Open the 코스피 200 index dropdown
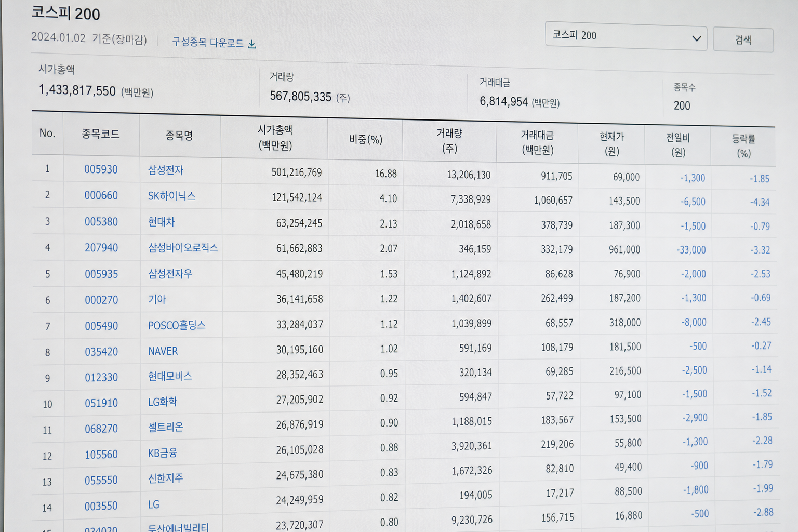798x532 pixels. point(626,36)
